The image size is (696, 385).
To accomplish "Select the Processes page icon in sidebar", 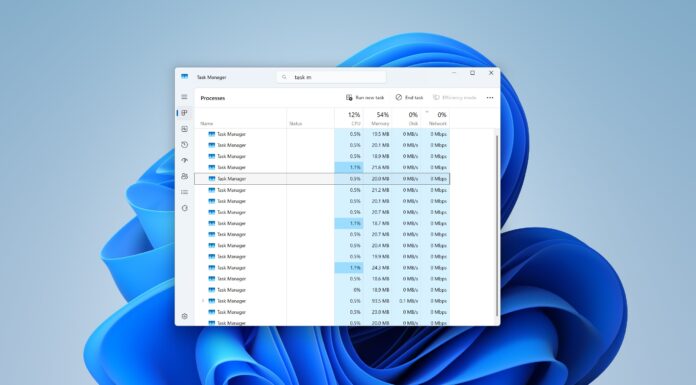I will (185, 113).
